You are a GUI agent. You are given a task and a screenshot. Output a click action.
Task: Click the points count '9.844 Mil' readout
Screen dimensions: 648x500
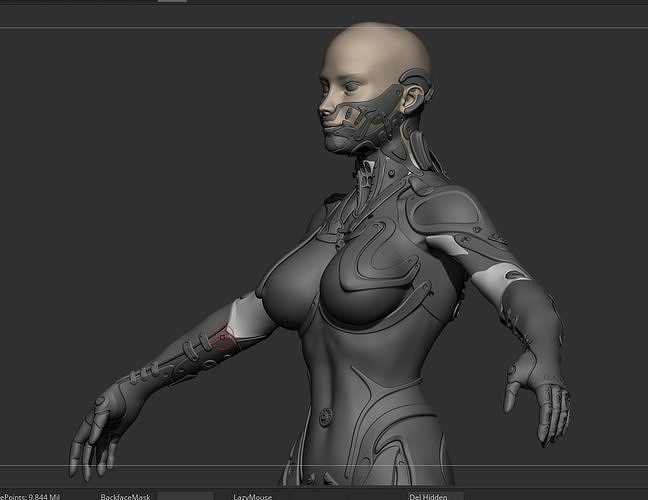click(x=44, y=496)
